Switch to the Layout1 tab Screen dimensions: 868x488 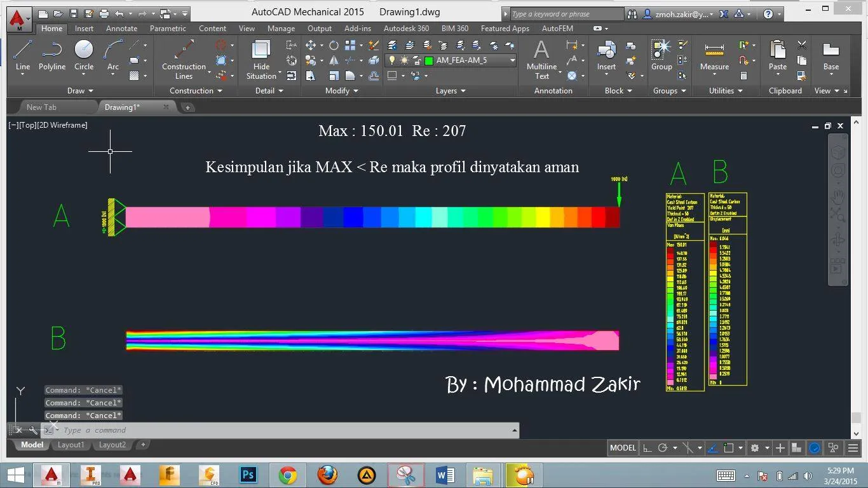[x=71, y=445]
